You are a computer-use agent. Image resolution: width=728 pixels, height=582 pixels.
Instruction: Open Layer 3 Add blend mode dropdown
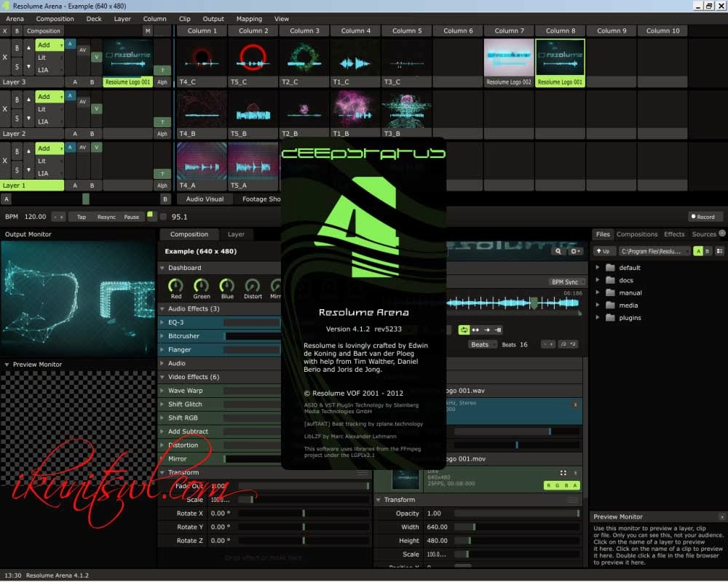50,45
